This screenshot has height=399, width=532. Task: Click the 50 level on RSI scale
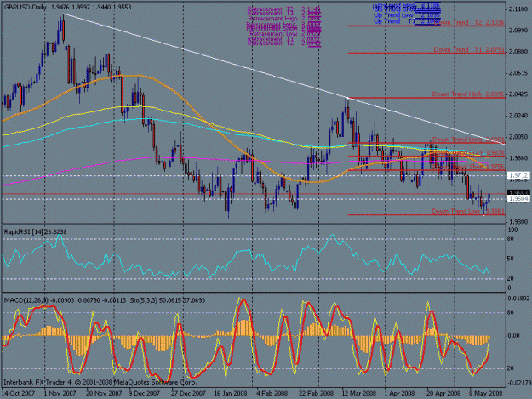click(511, 259)
